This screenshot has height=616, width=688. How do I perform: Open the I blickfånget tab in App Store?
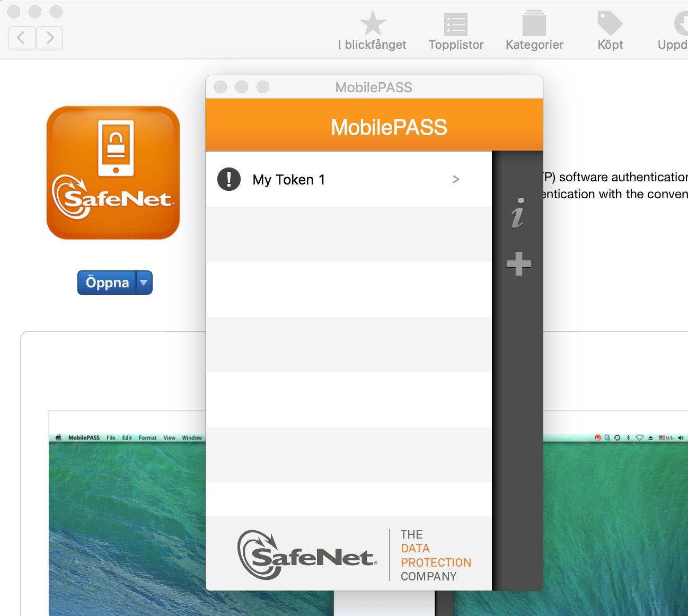(372, 31)
